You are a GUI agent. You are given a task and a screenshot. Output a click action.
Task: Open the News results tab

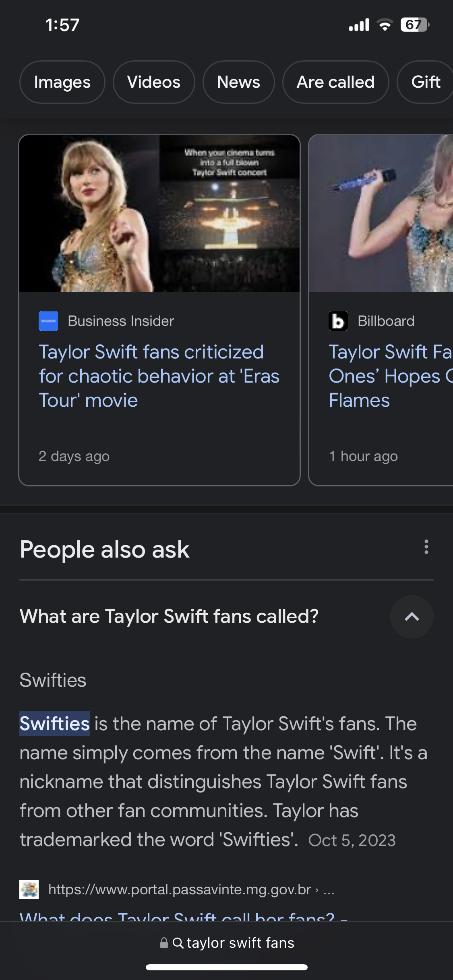239,82
